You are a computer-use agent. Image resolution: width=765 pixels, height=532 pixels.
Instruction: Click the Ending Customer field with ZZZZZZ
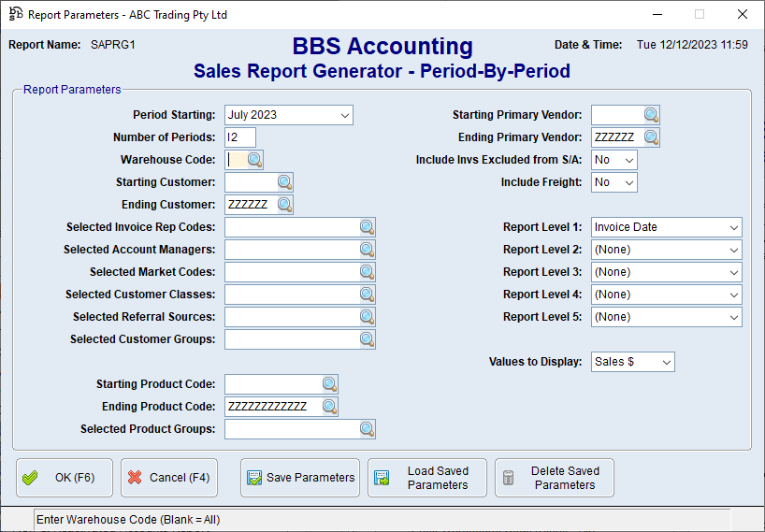point(252,205)
